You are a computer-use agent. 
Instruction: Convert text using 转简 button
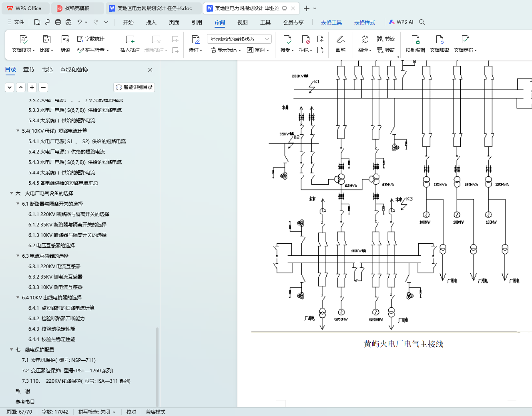pos(386,50)
